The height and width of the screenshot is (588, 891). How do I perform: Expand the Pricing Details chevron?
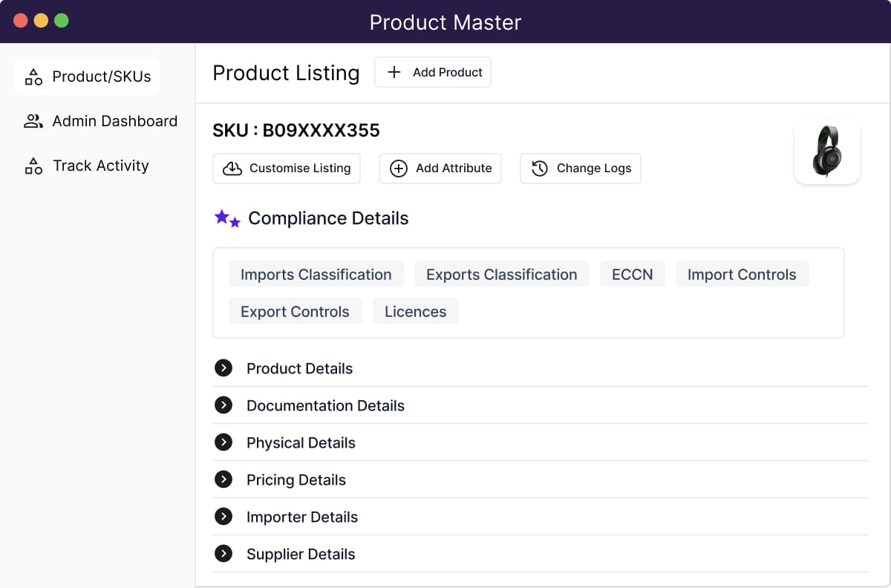[223, 480]
